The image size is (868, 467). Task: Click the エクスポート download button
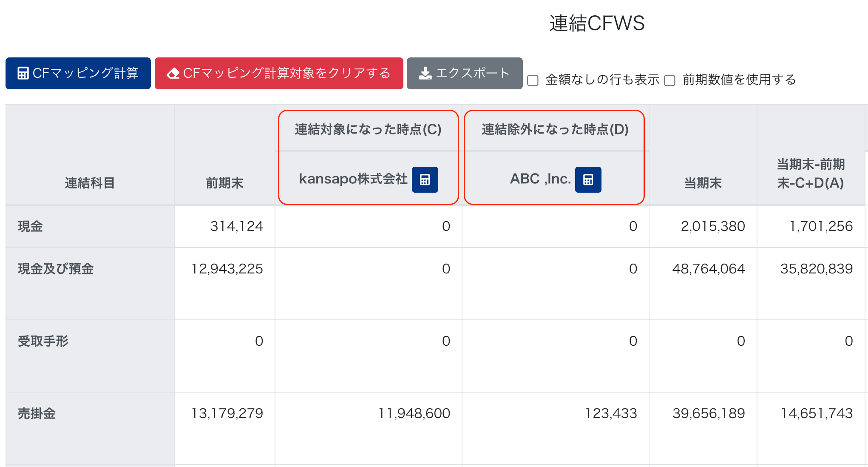tap(464, 73)
